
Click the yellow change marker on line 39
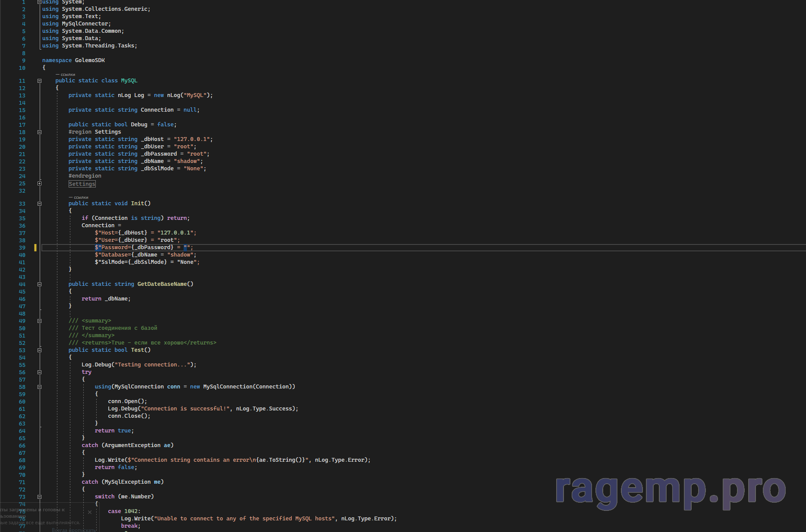click(x=35, y=247)
